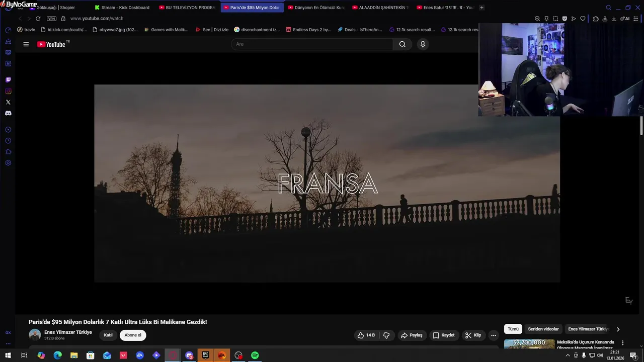The image size is (644, 362).
Task: Open Epic Games Launcher from the taskbar
Action: [205, 355]
